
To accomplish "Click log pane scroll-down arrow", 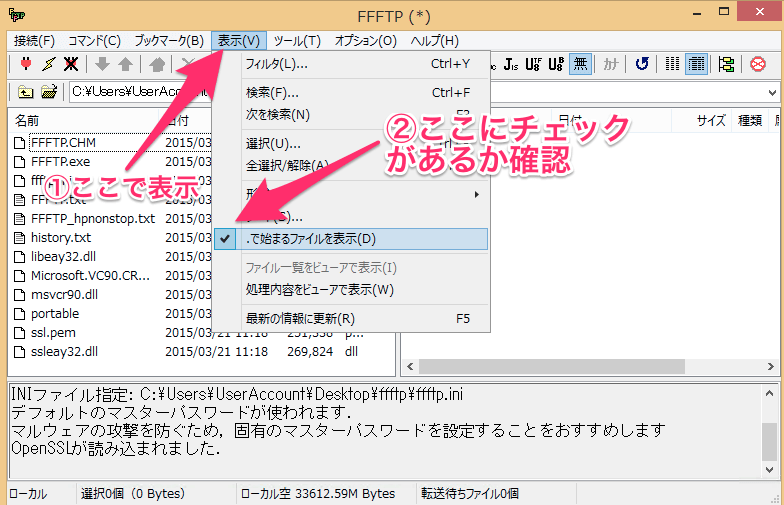I will point(769,470).
